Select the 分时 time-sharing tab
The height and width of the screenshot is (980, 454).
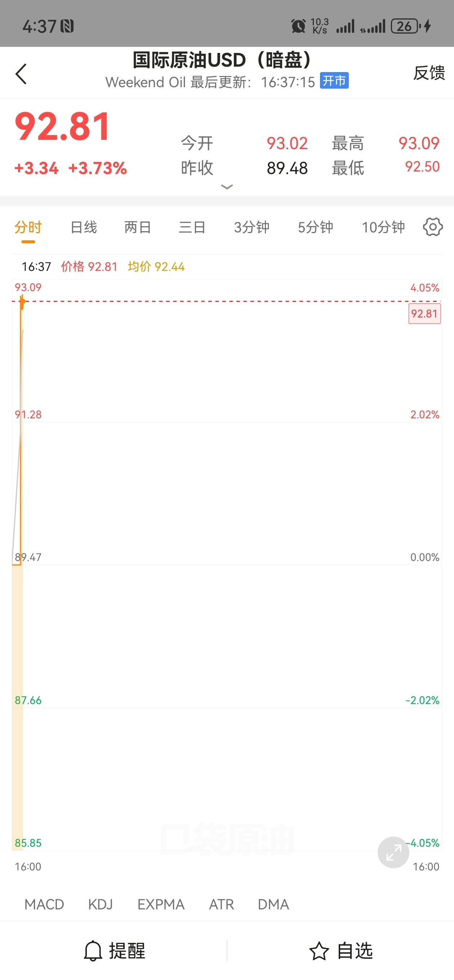[x=28, y=227]
